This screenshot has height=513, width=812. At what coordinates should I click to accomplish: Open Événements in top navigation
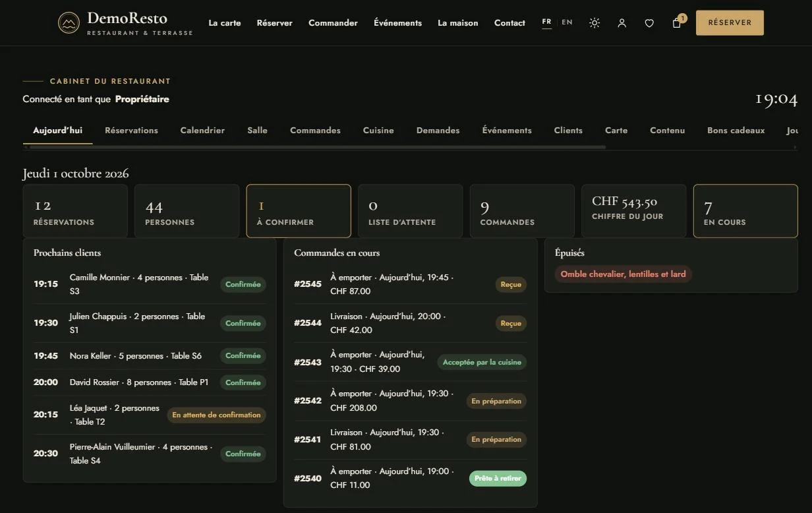coord(397,23)
